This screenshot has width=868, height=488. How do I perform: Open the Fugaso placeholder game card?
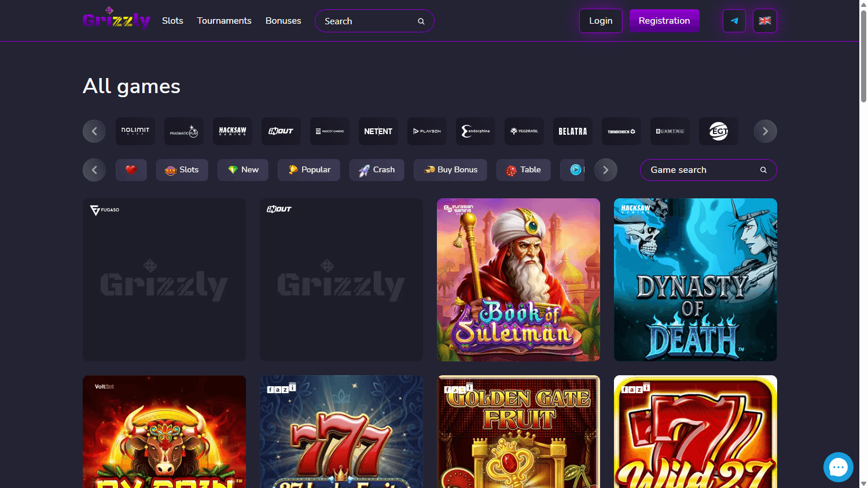(x=164, y=280)
